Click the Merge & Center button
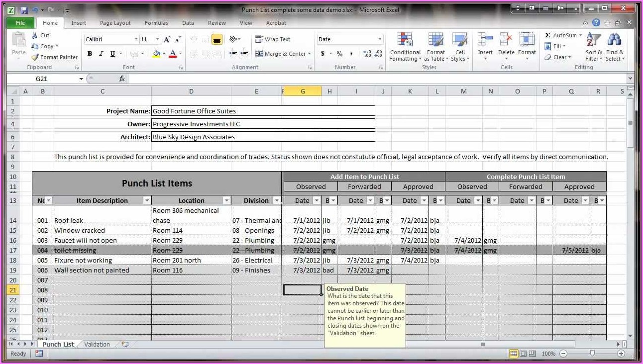The width and height of the screenshot is (643, 364). click(x=283, y=54)
